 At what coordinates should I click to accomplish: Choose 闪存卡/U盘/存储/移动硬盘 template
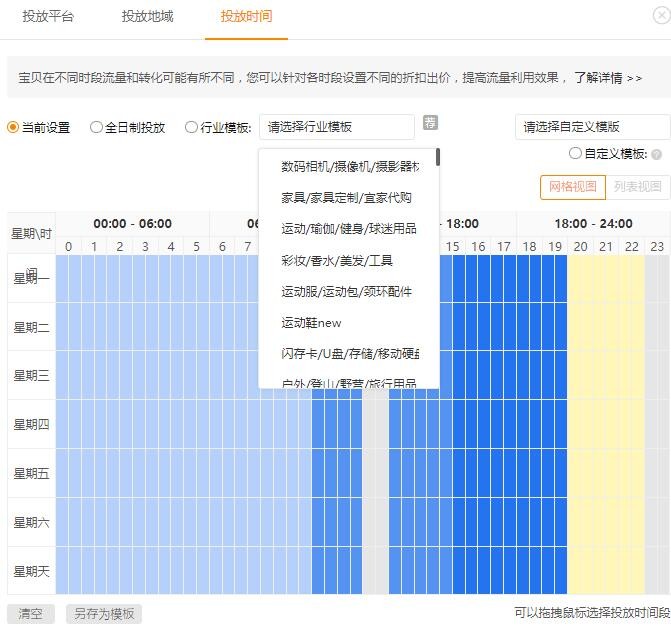coord(349,354)
